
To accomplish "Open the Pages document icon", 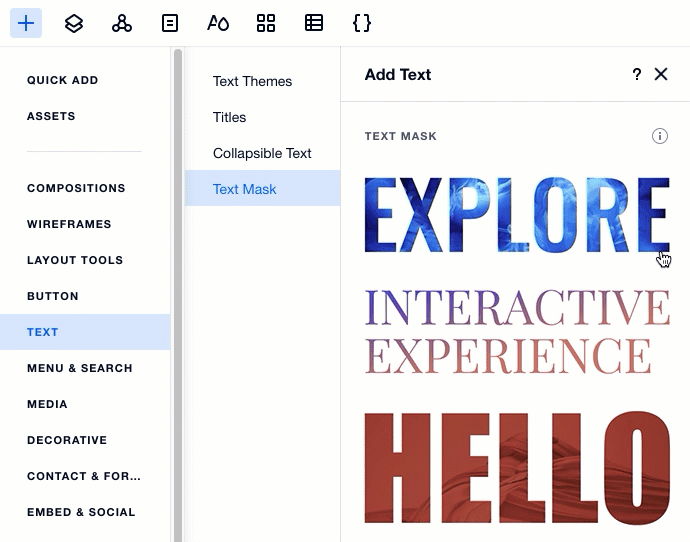I will point(170,23).
